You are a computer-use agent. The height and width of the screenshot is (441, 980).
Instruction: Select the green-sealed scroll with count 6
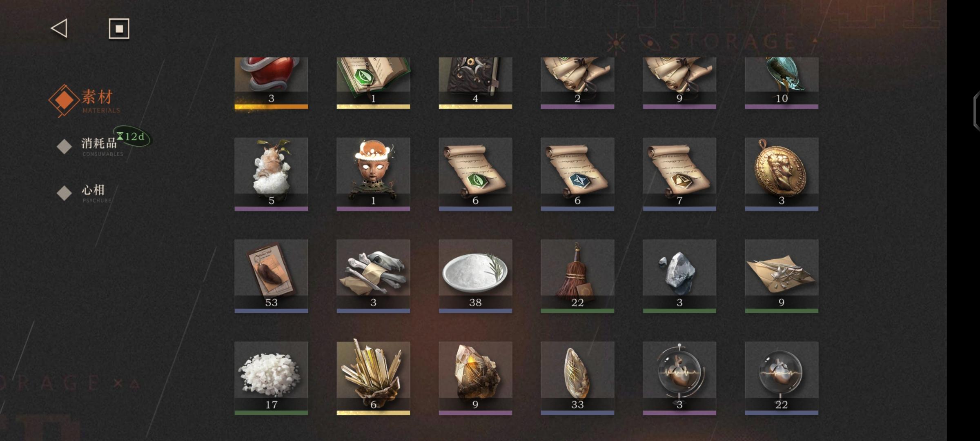[475, 174]
